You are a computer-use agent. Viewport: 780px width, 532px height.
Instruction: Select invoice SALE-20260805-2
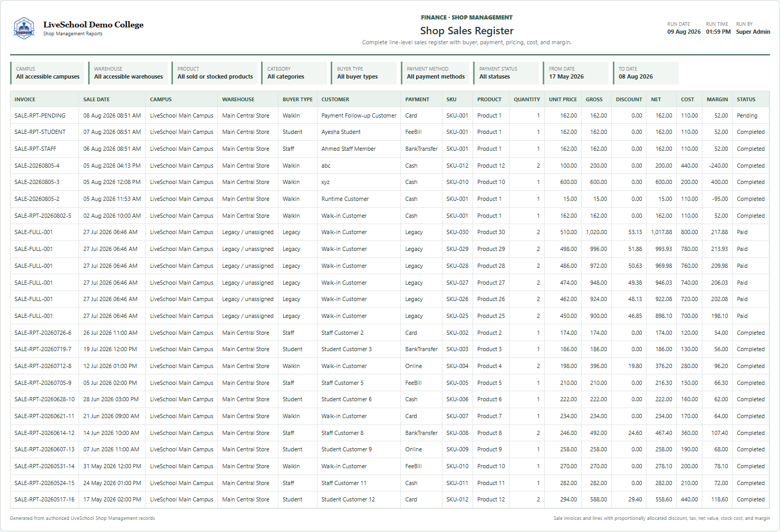pos(37,199)
